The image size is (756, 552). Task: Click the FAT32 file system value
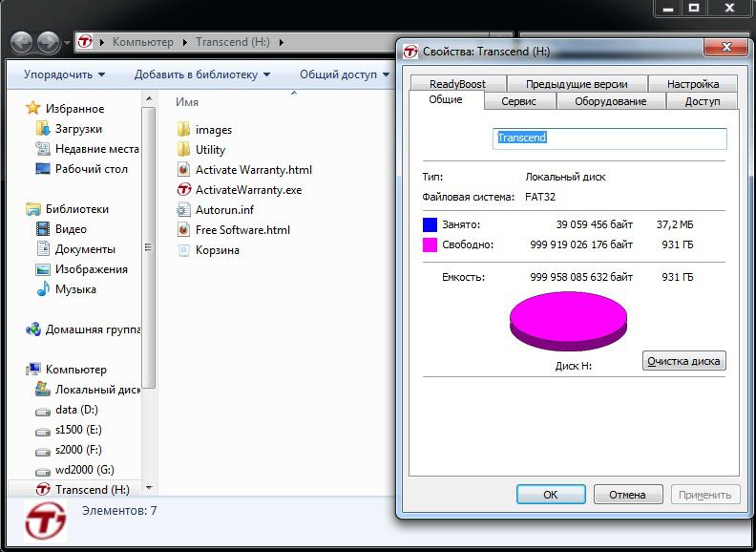[x=540, y=197]
